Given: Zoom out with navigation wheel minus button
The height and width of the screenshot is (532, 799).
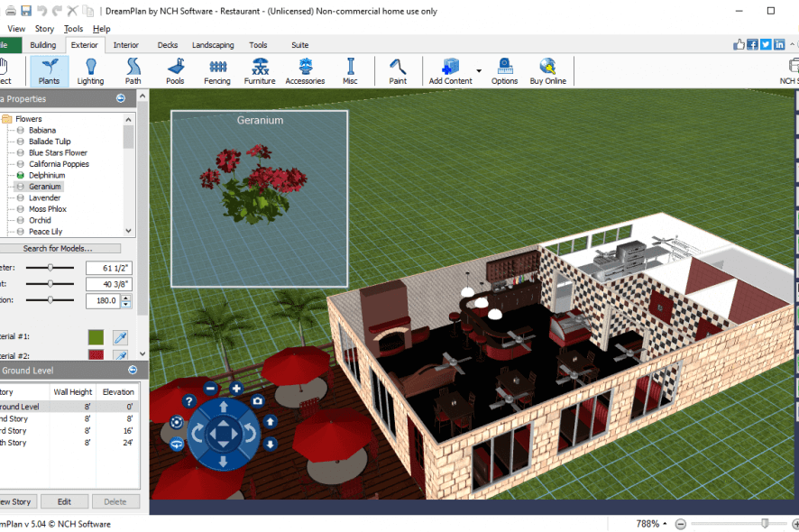Looking at the screenshot, I should [210, 389].
